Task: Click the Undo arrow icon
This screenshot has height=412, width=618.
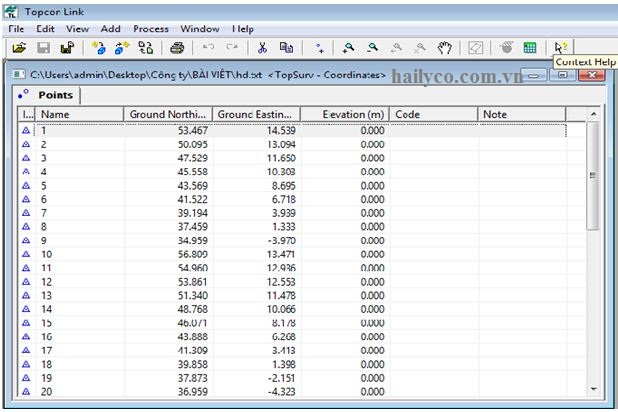Action: pyautogui.click(x=208, y=47)
